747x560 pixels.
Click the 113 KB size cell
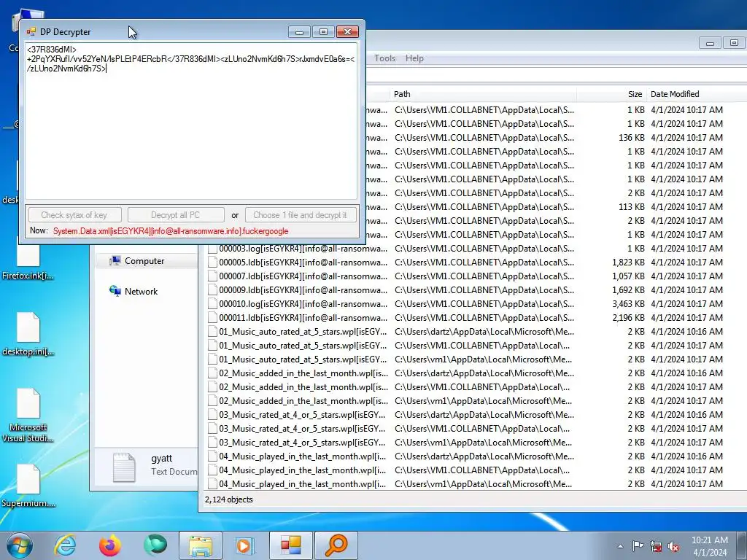click(x=632, y=206)
